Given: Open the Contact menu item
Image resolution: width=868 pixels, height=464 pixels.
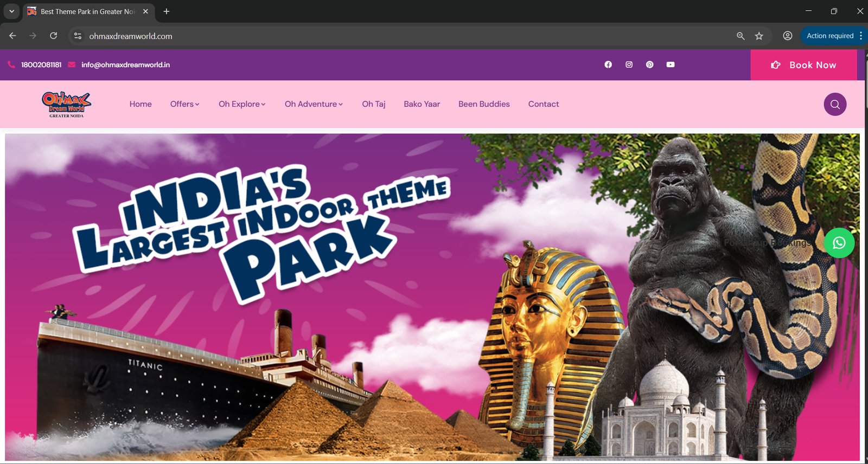Looking at the screenshot, I should tap(544, 104).
